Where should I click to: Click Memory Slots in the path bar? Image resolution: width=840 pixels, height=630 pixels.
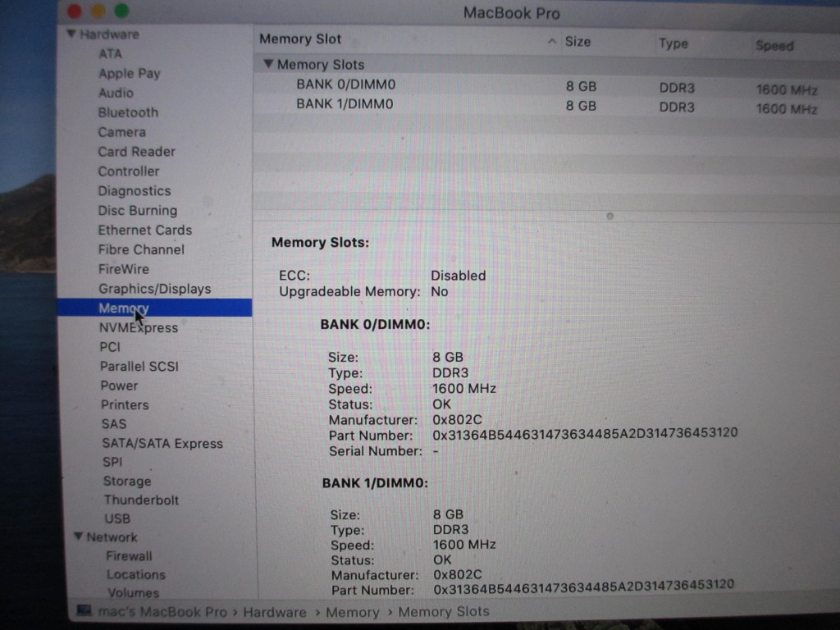(444, 612)
